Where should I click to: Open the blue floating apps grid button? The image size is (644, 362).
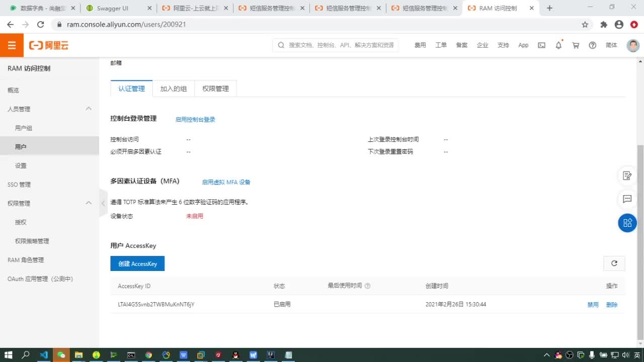pyautogui.click(x=627, y=223)
